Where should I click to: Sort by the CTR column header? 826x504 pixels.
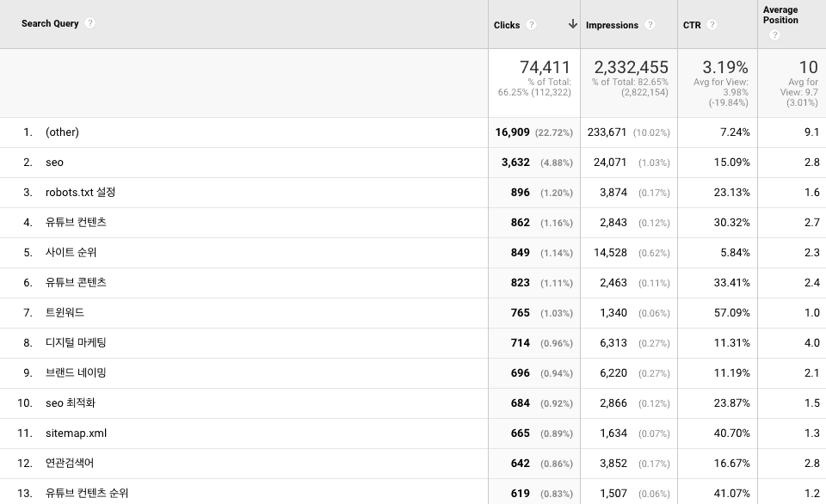692,25
